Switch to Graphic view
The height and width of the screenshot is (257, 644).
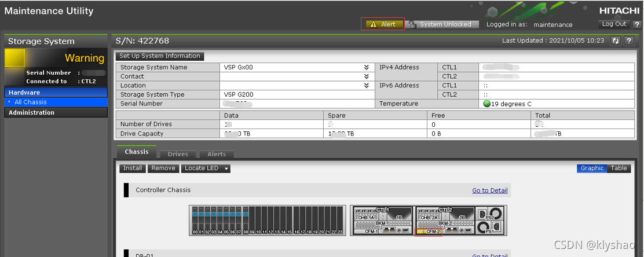click(x=592, y=168)
